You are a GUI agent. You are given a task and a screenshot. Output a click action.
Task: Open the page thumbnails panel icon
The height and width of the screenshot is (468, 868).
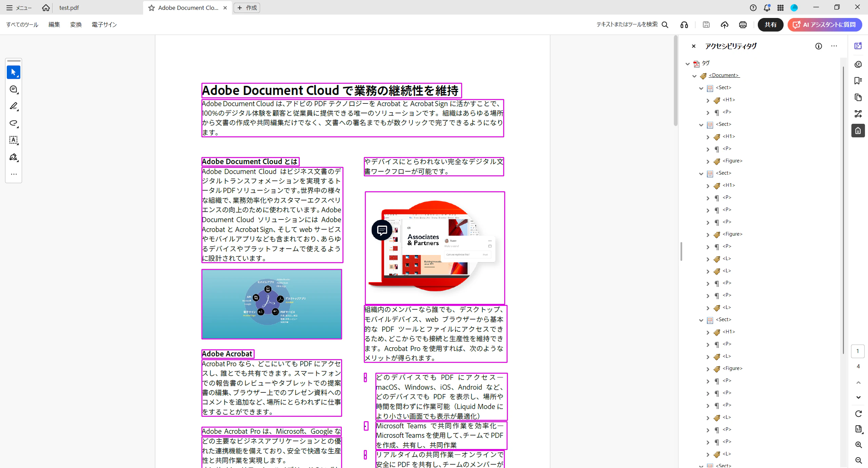pyautogui.click(x=858, y=98)
